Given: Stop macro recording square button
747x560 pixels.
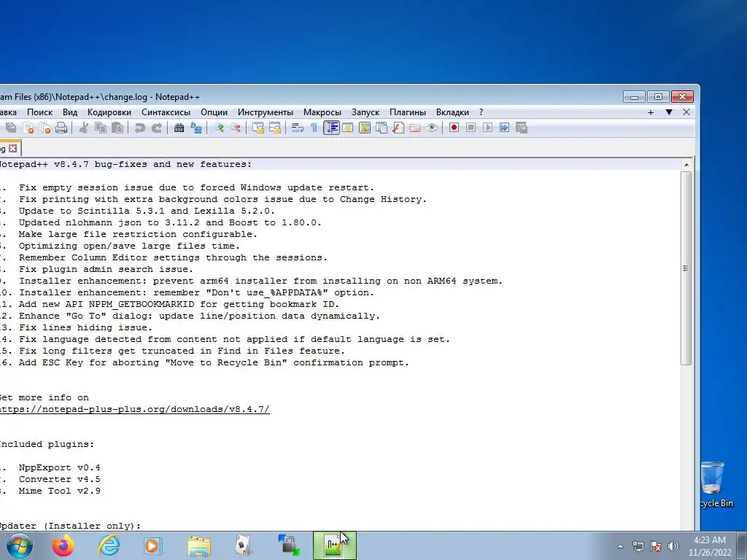Looking at the screenshot, I should (x=471, y=128).
